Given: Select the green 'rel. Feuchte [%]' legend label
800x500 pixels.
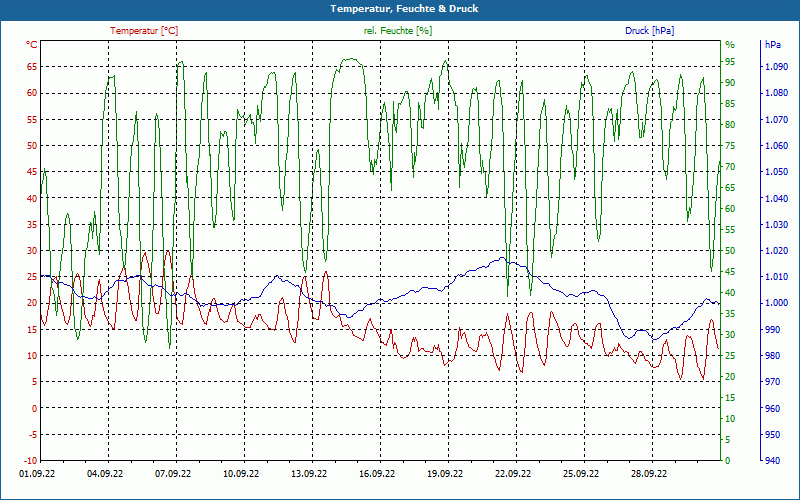Looking at the screenshot, I should (398, 31).
